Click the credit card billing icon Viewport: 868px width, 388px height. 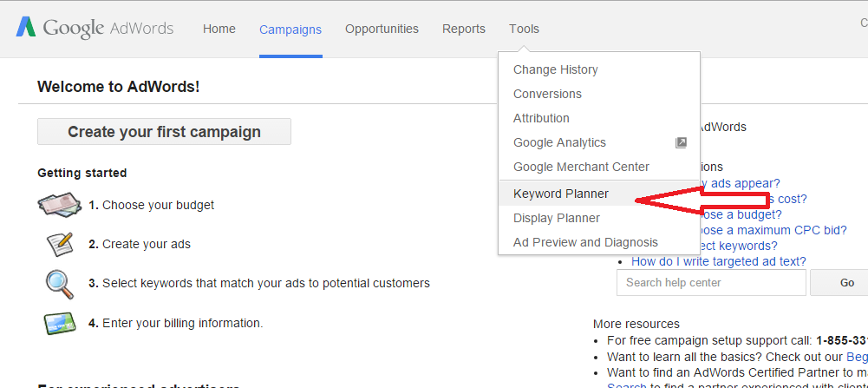[x=60, y=323]
